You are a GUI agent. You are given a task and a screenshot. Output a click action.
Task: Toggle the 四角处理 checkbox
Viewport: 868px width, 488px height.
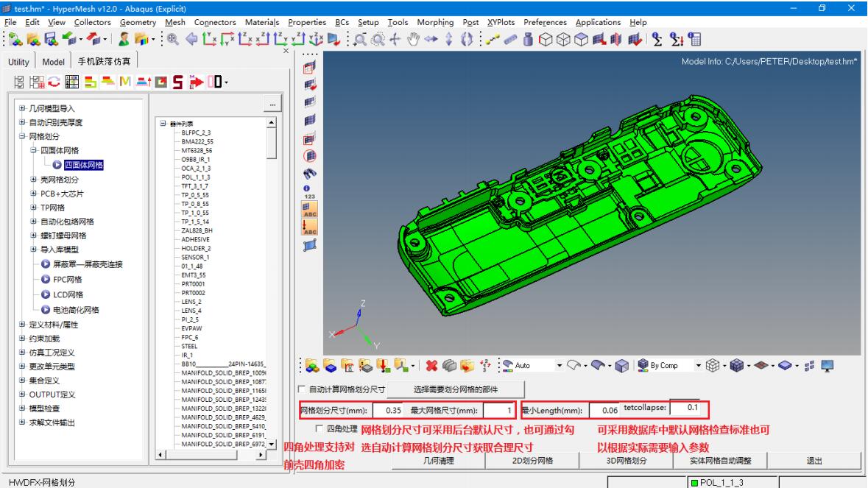(x=319, y=429)
